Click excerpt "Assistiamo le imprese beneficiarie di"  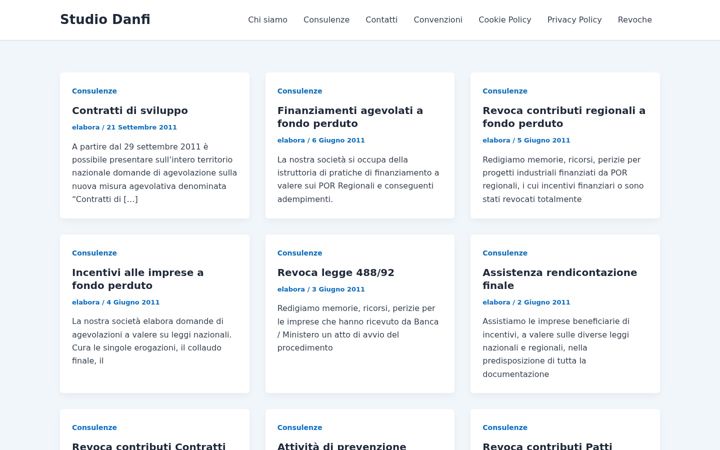(x=556, y=348)
